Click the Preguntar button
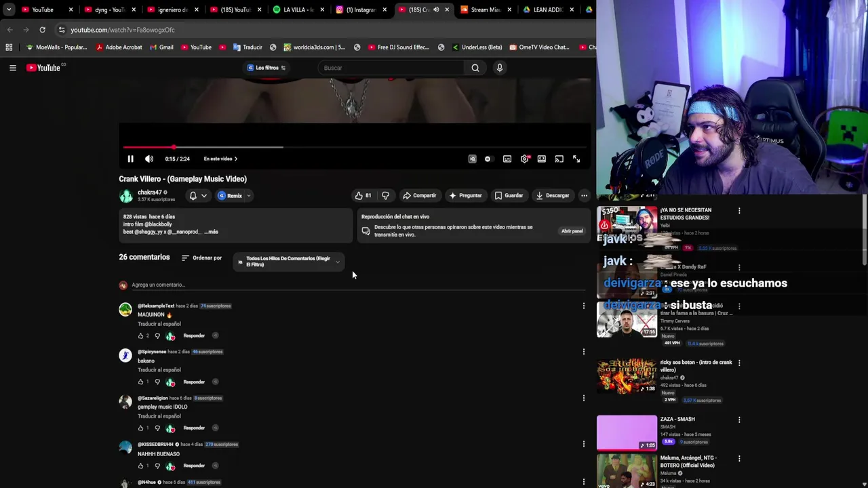This screenshot has height=488, width=868. pyautogui.click(x=465, y=195)
